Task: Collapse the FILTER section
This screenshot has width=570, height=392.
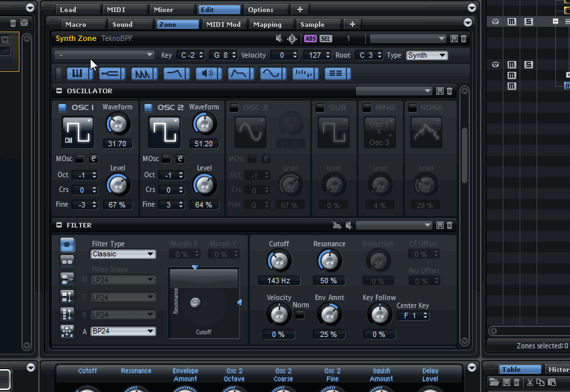Action: pyautogui.click(x=59, y=226)
